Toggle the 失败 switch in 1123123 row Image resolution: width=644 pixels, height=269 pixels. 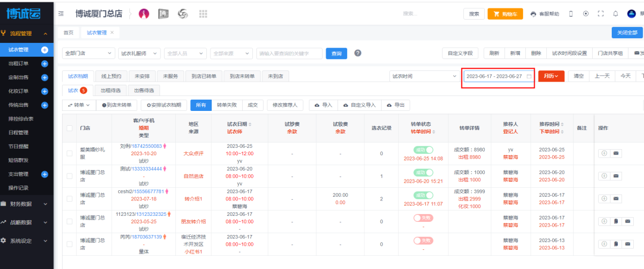click(x=423, y=218)
